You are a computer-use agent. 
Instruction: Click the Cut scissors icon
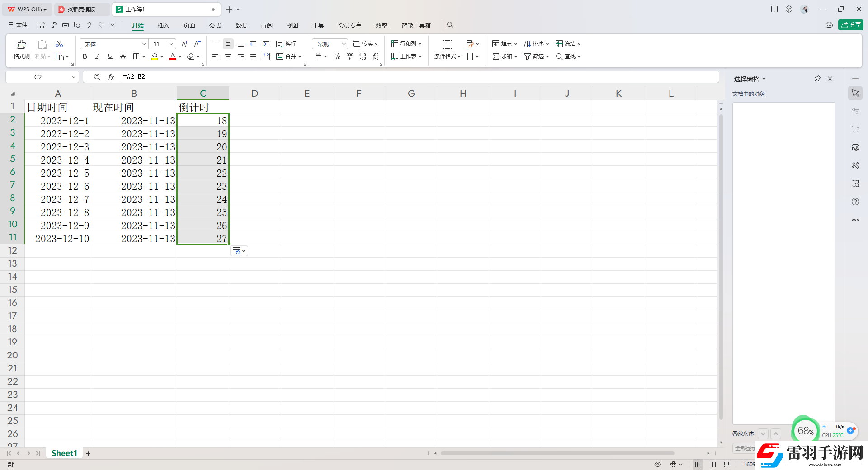59,44
